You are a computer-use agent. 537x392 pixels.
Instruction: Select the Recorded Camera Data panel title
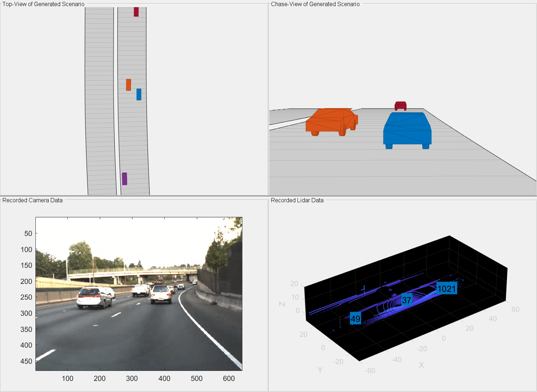[32, 200]
